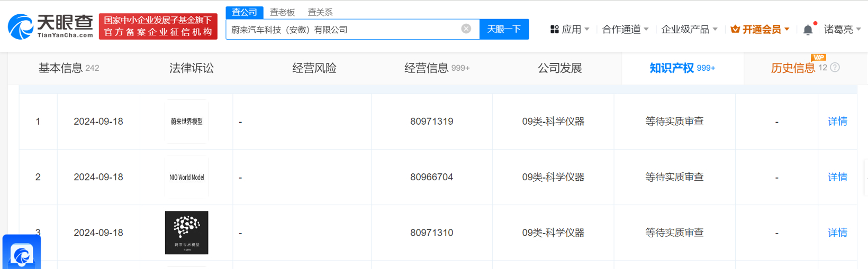The height and width of the screenshot is (269, 868).
Task: Click 等待实质审查 status for 80971310
Action: coord(674,233)
